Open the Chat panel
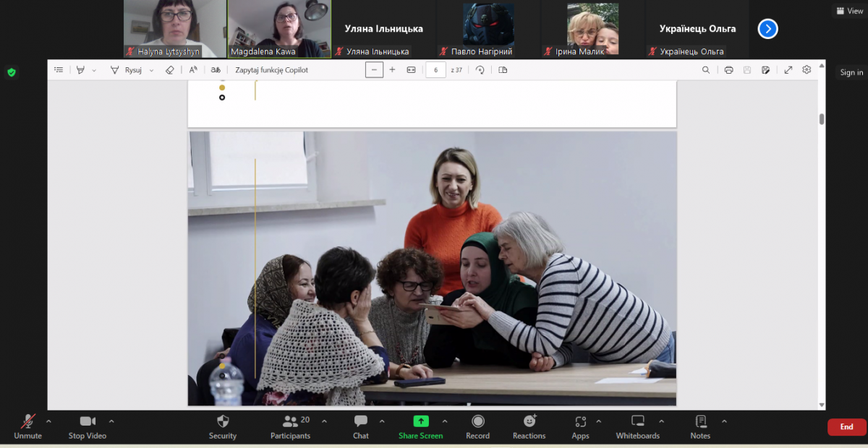868x448 pixels. pyautogui.click(x=360, y=426)
